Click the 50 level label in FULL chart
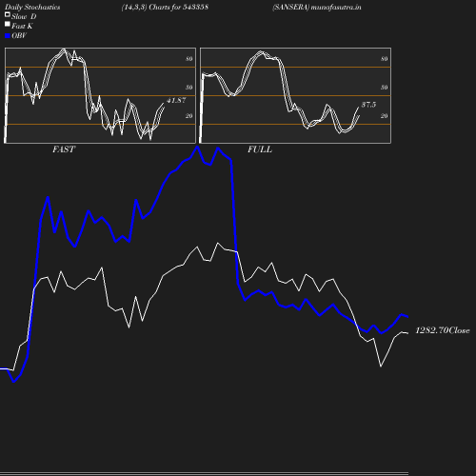Viewport: 476px width, 476px height. tap(385, 88)
